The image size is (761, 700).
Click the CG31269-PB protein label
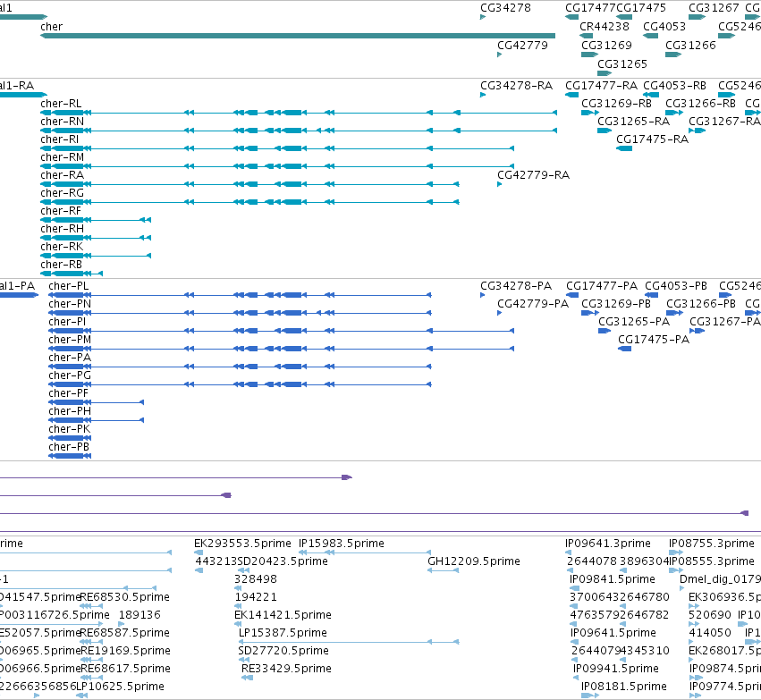point(616,304)
